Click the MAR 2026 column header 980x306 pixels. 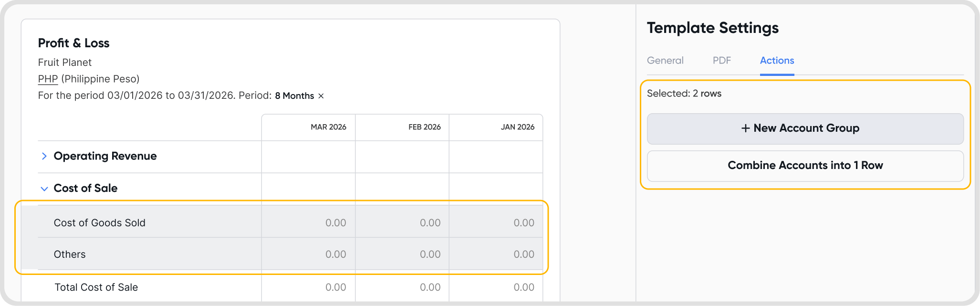(x=328, y=127)
